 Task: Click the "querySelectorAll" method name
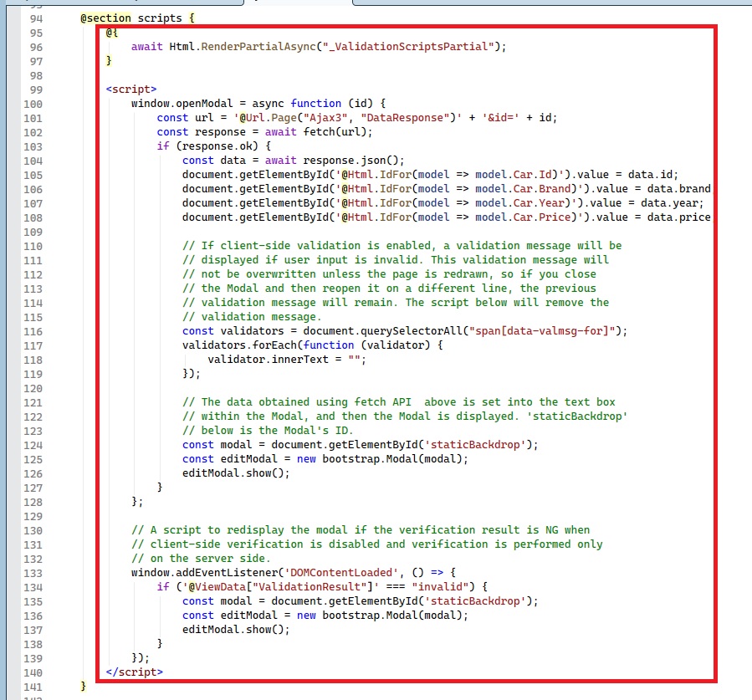(x=412, y=331)
